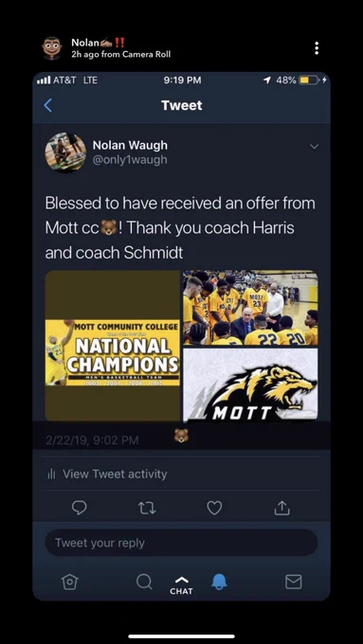
Task: Expand the tweet options chevron
Action: (314, 147)
